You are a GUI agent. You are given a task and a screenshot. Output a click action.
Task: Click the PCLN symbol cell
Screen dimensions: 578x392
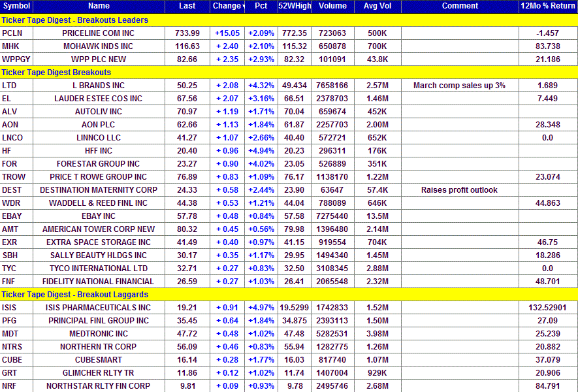coord(16,33)
